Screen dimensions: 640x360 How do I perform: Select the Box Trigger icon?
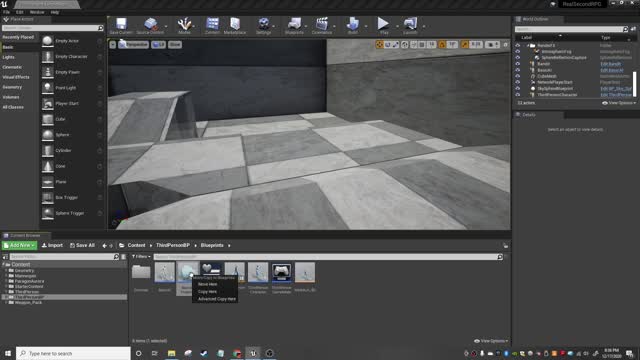[x=48, y=198]
